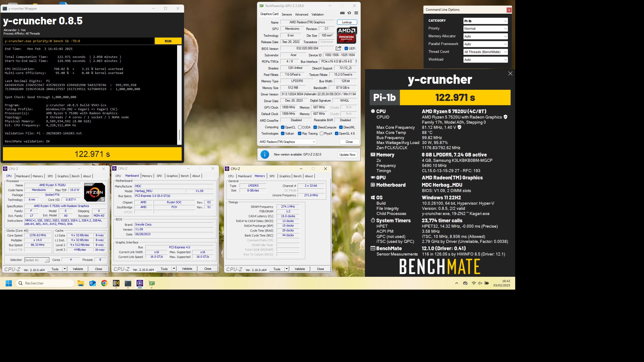Open Graphics tab in CPU-Z CPU window
Screen dimensions: 644x362
pos(63,176)
